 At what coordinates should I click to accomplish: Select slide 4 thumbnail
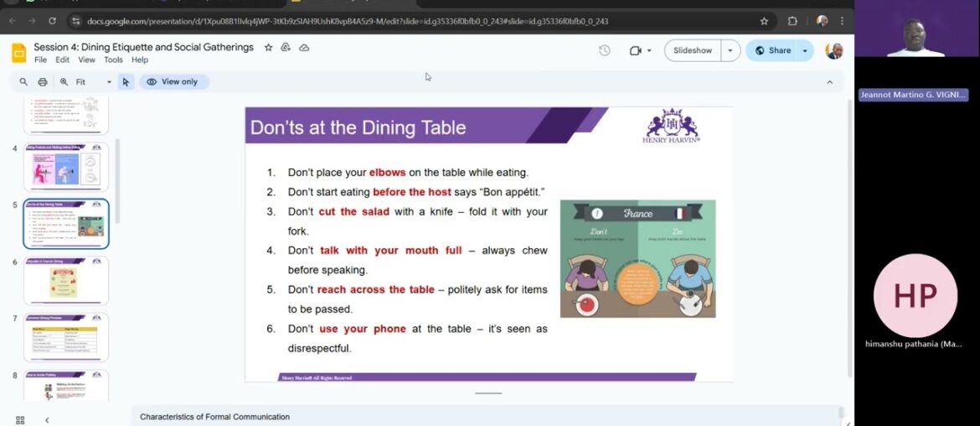[66, 166]
